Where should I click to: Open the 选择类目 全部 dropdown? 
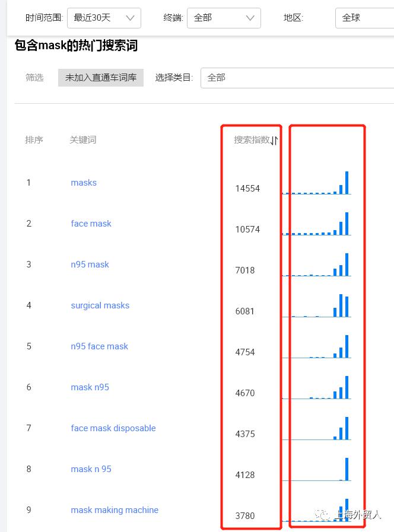(297, 78)
